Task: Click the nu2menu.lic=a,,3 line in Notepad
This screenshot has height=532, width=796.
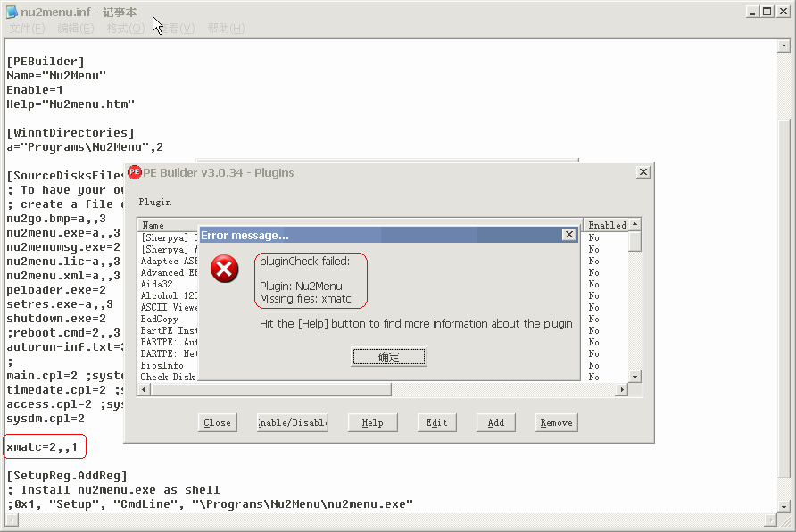Action: (x=63, y=262)
